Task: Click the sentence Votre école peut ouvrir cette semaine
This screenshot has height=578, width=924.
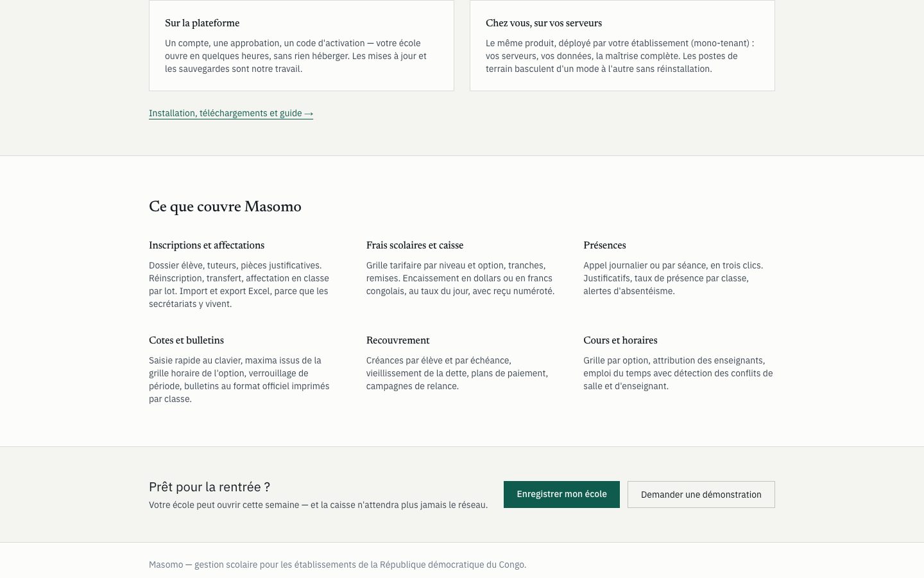Action: [x=318, y=505]
